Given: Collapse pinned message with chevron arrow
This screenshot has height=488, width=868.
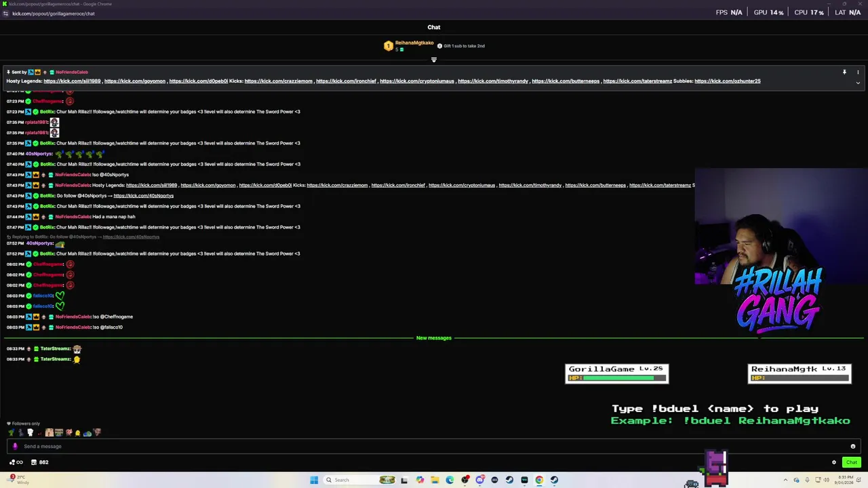Looking at the screenshot, I should [858, 83].
